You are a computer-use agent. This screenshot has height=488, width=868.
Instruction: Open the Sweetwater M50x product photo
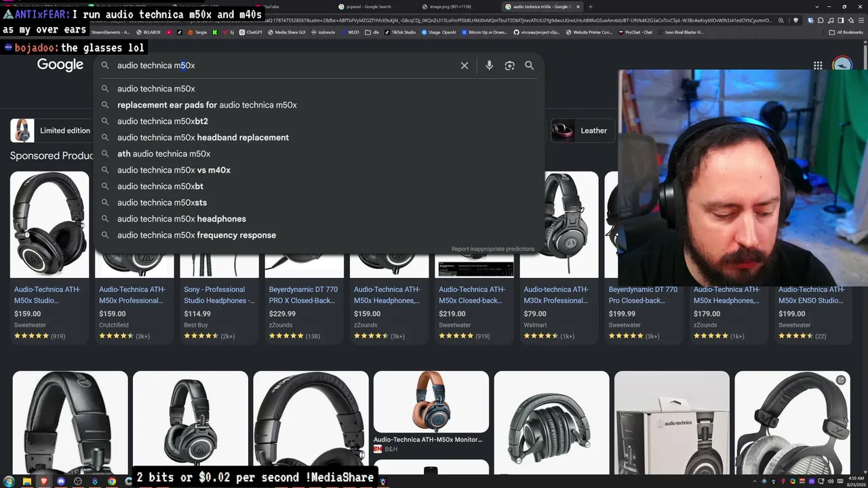coord(50,224)
